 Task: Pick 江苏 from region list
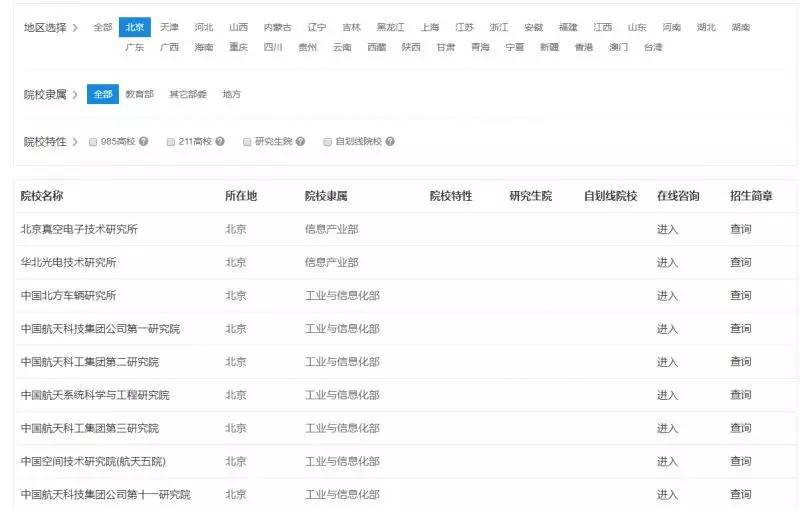(x=464, y=27)
